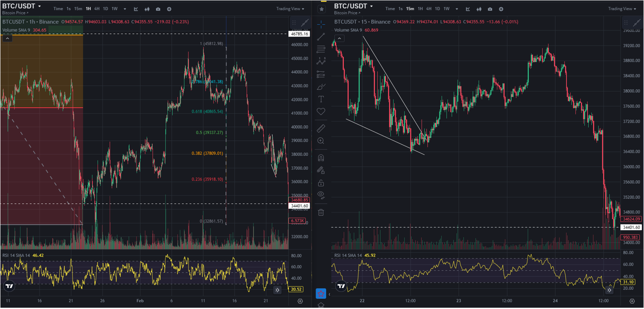This screenshot has height=309, width=644.
Task: Select Time view in right chart toolbar
Action: tap(390, 9)
